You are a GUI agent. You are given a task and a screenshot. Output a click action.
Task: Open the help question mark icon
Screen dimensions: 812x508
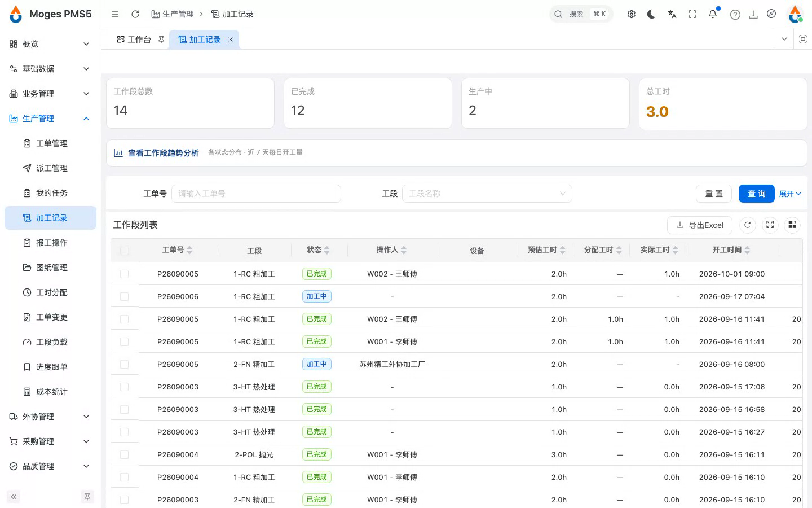coord(735,15)
